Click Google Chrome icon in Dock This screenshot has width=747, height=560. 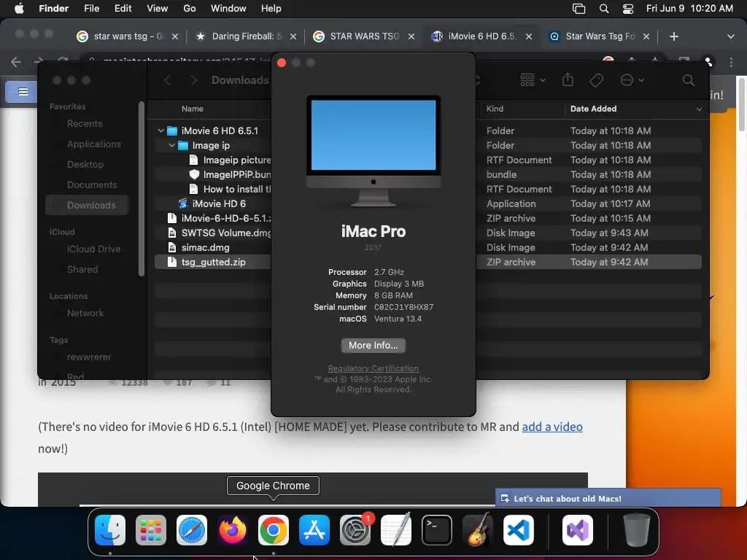click(274, 530)
